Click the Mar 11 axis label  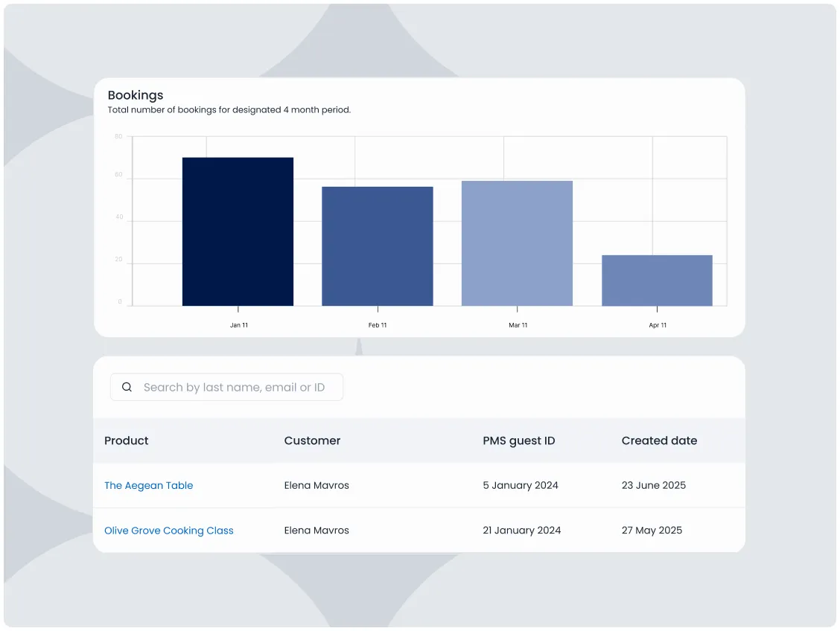tap(518, 325)
